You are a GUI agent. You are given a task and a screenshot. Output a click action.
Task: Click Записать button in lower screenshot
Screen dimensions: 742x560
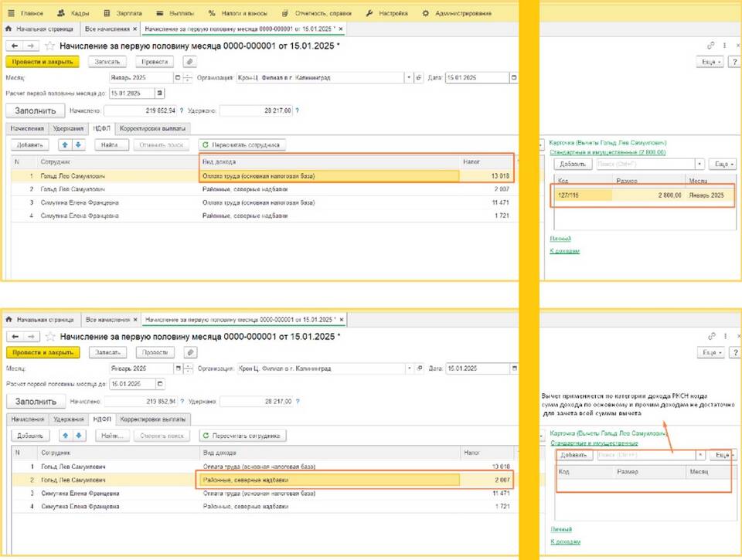(x=108, y=352)
